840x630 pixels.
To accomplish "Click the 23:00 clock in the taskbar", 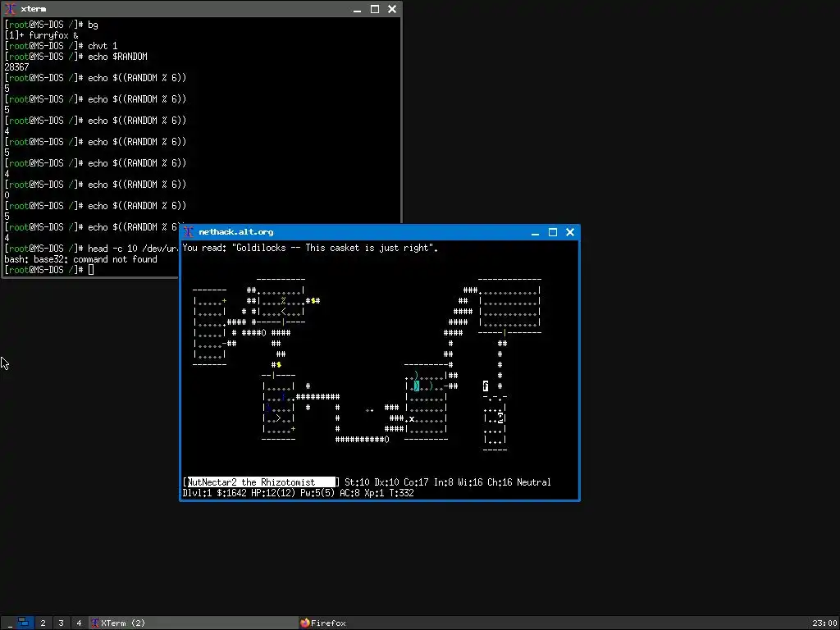I will pos(823,623).
